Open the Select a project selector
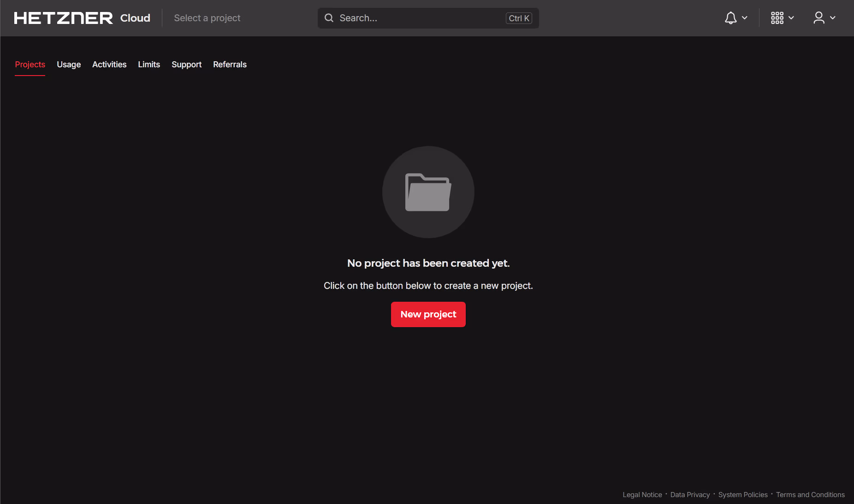Viewport: 854px width, 504px height. [x=207, y=18]
